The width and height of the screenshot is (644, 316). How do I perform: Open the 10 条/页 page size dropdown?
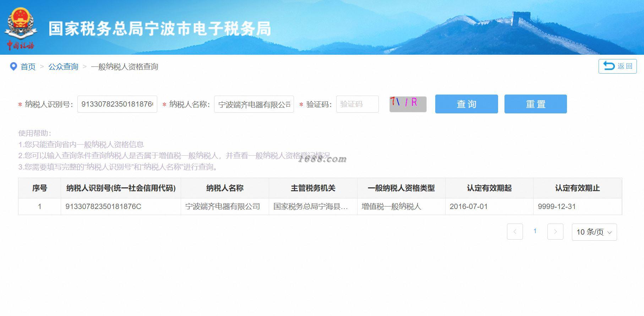[x=594, y=232]
